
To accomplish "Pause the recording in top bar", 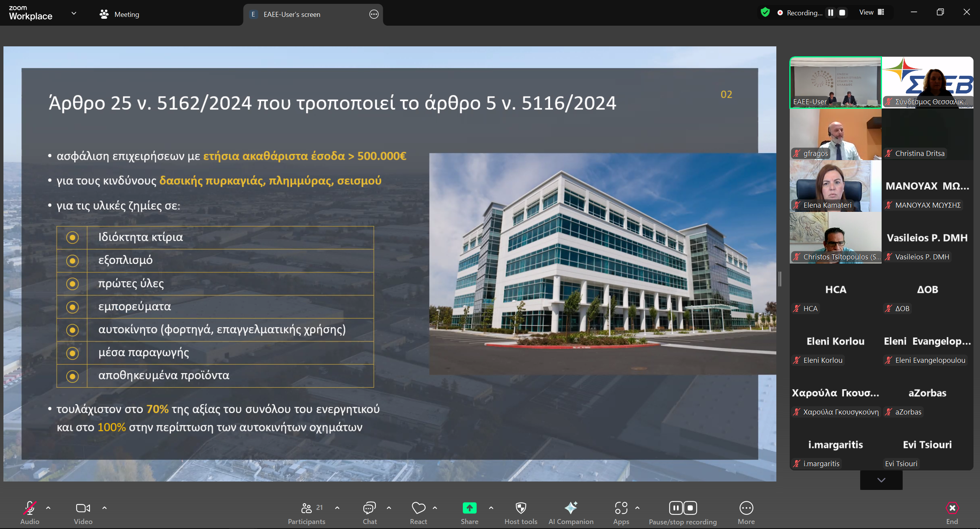I will (x=830, y=13).
